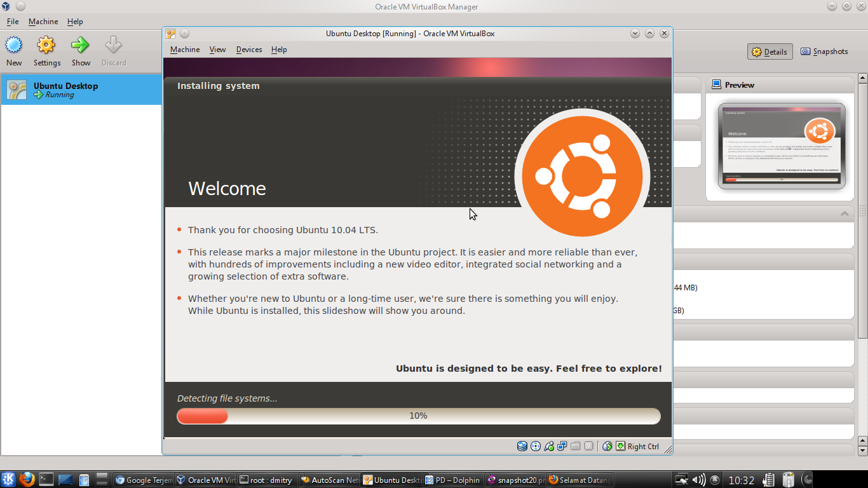Open Devices menu in VM window
The width and height of the screenshot is (868, 488).
pyautogui.click(x=249, y=50)
